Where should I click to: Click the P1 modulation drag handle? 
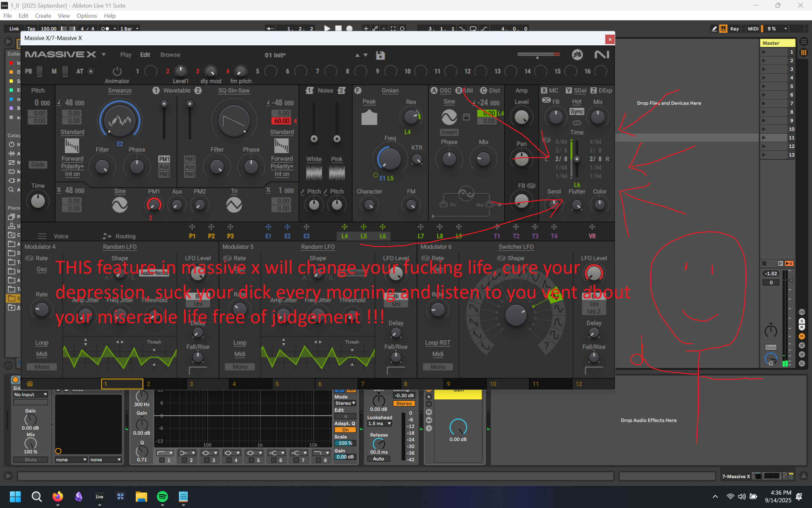[192, 227]
